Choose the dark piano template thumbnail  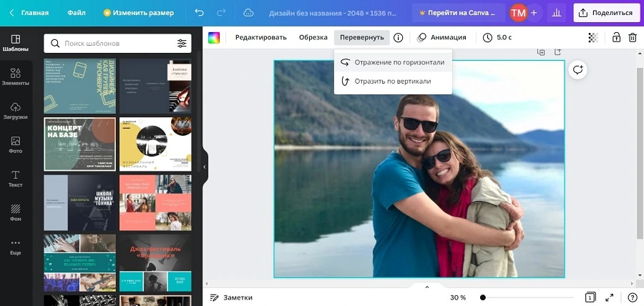(x=155, y=86)
